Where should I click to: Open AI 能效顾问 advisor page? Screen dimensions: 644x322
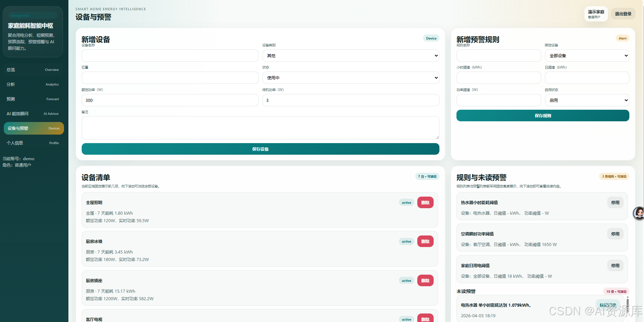click(x=33, y=114)
